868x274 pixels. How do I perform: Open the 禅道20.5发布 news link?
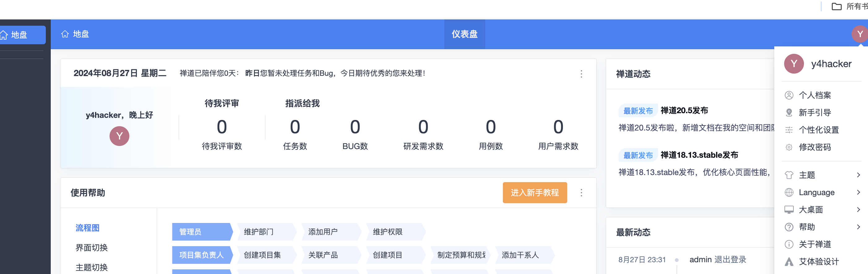684,110
